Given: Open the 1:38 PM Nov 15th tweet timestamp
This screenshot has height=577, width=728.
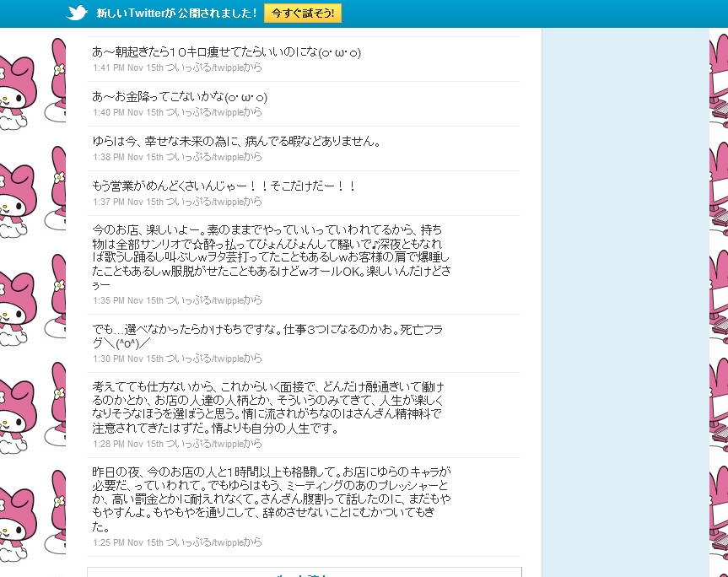Looking at the screenshot, I should tap(128, 158).
